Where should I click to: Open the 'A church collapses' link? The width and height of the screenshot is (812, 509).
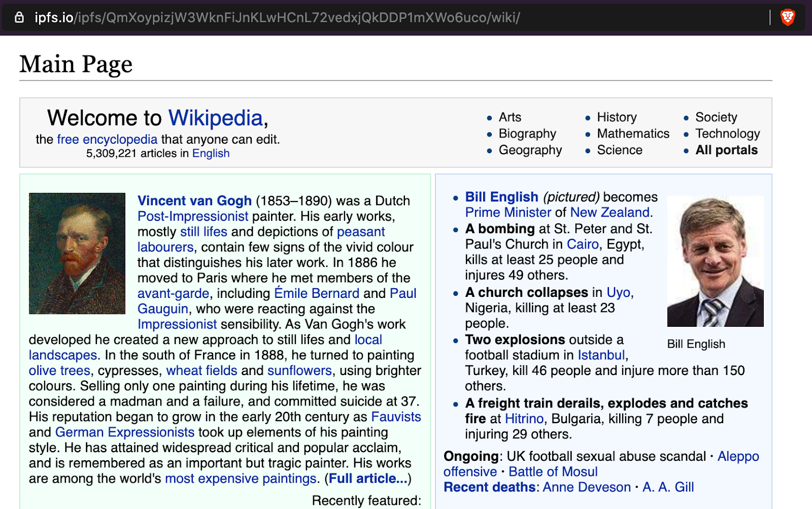526,292
